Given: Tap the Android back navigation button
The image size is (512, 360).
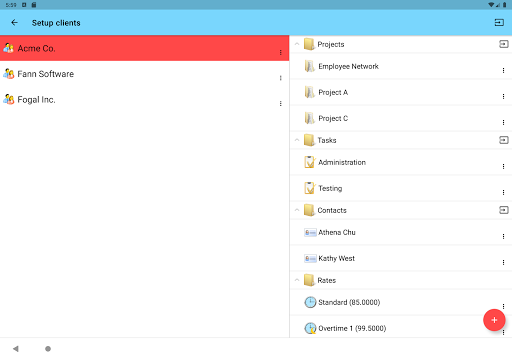Looking at the screenshot, I should pyautogui.click(x=16, y=349).
